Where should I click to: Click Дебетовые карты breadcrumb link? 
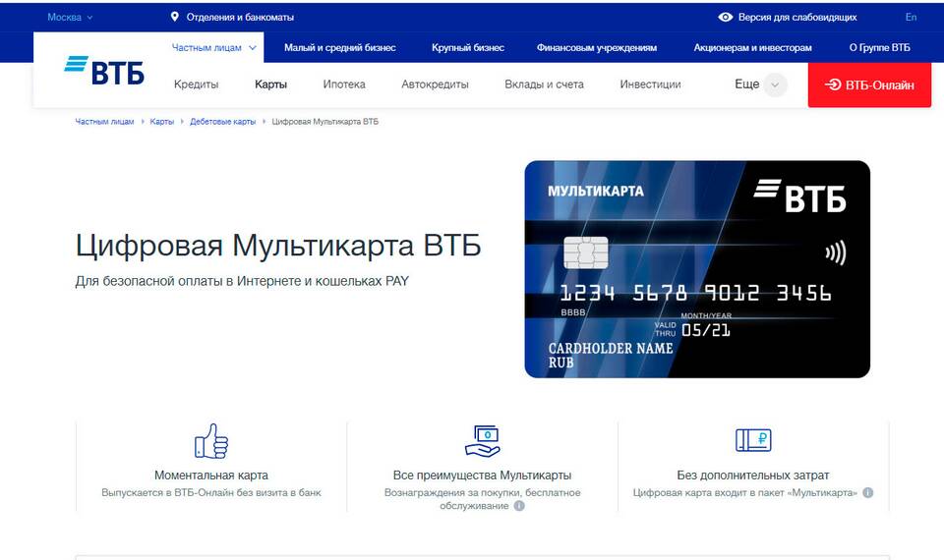223,122
